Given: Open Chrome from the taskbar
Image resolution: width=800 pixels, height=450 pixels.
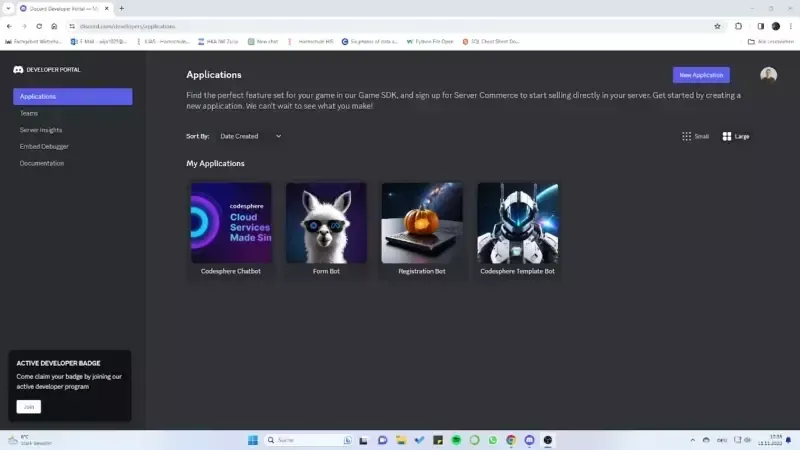Looking at the screenshot, I should [511, 440].
